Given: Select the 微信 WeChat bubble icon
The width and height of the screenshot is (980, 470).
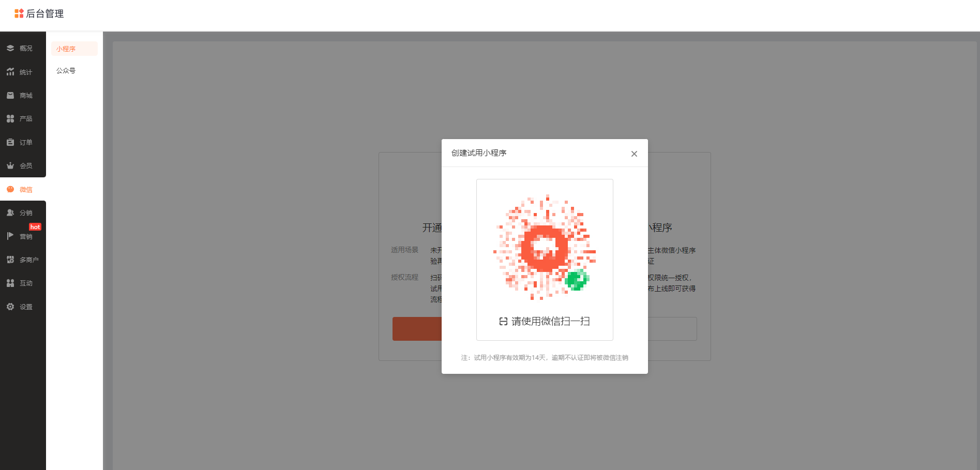Looking at the screenshot, I should [10, 189].
